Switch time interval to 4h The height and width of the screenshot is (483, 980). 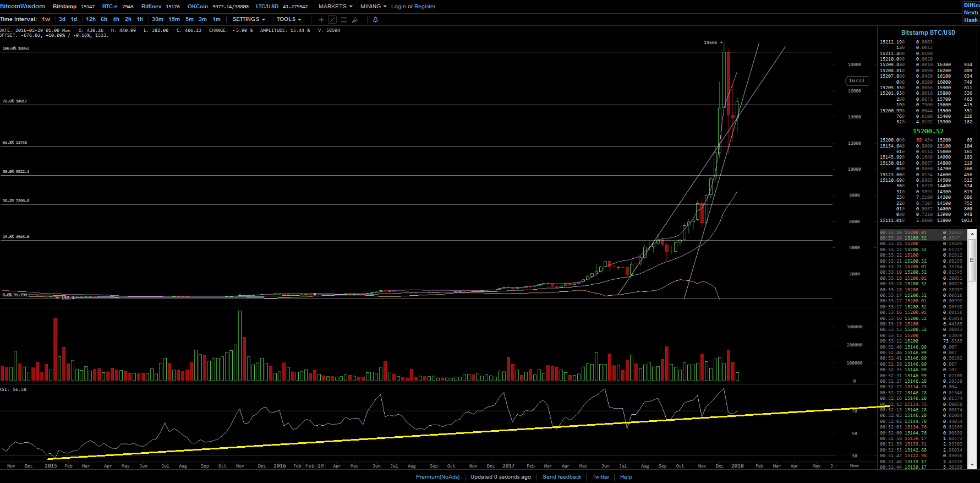point(116,19)
